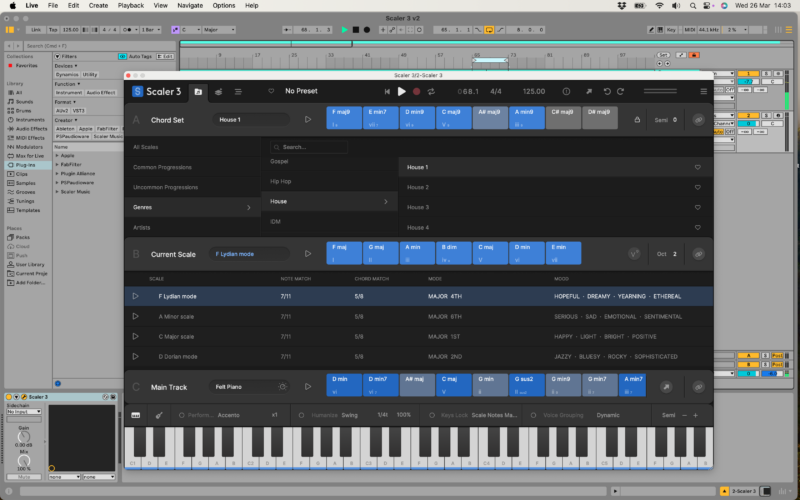800x500 pixels.
Task: Open the Scaler 3 browser folder tab
Action: click(198, 92)
